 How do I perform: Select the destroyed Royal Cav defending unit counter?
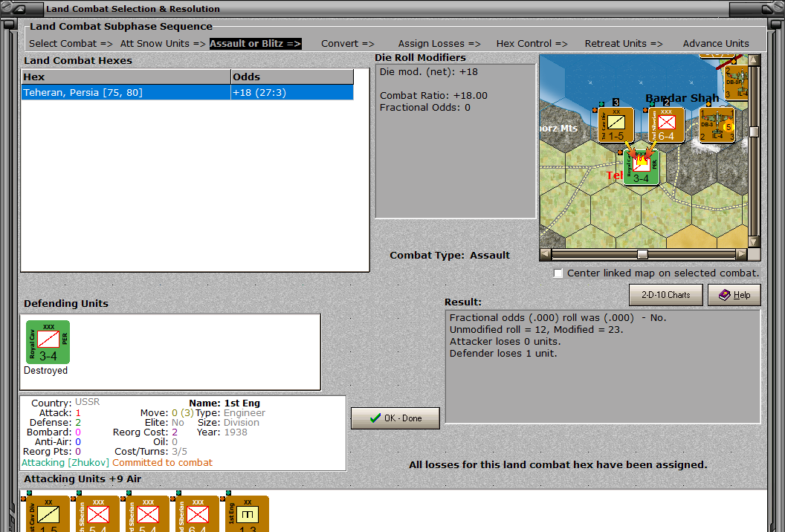pyautogui.click(x=48, y=343)
